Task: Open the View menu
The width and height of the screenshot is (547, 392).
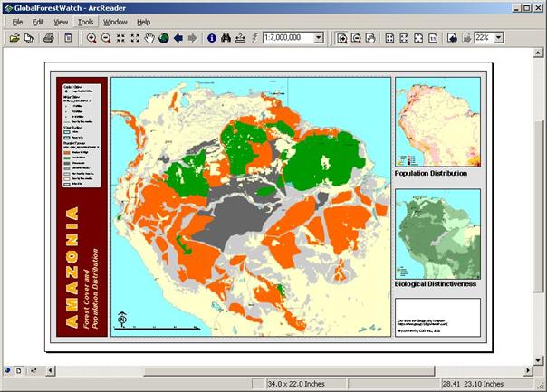Action: [61, 21]
